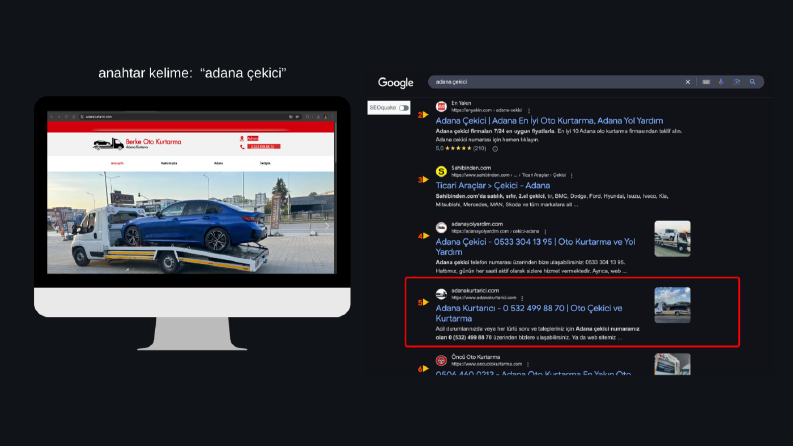Open 'Adana Kurtarıcı - 0 532 499 88 70' result

[x=528, y=313]
